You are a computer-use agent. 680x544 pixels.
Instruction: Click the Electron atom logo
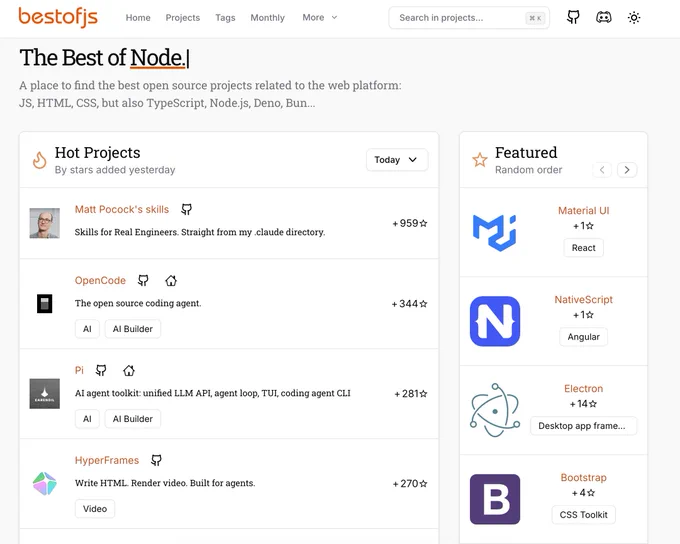[x=495, y=410]
